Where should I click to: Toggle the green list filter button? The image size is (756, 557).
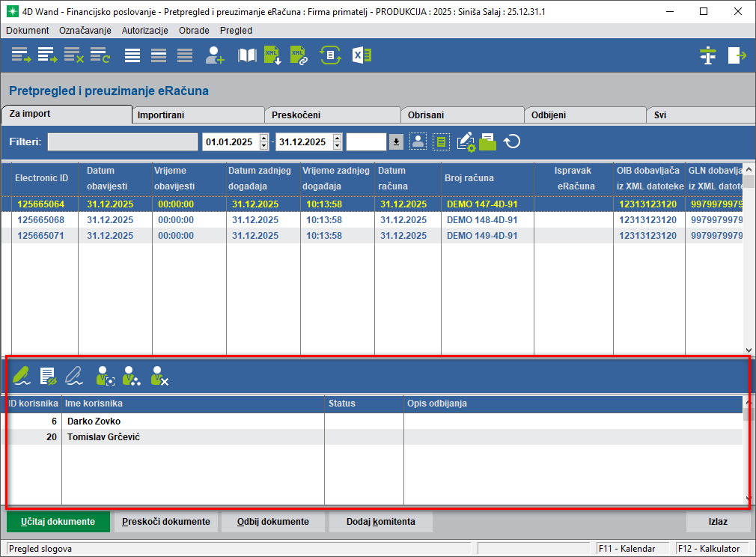pyautogui.click(x=442, y=141)
